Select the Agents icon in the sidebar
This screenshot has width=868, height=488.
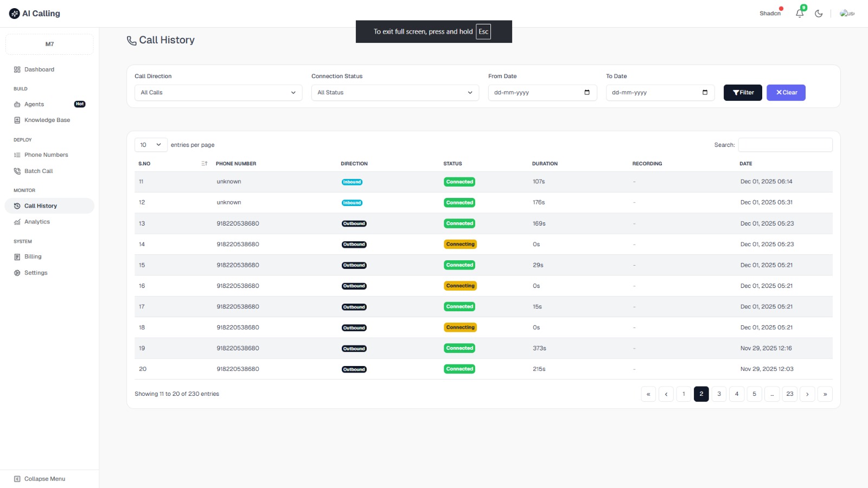pyautogui.click(x=17, y=104)
